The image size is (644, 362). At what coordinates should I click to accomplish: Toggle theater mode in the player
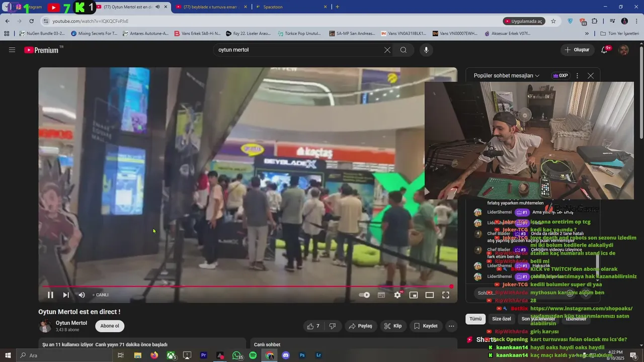point(430,295)
